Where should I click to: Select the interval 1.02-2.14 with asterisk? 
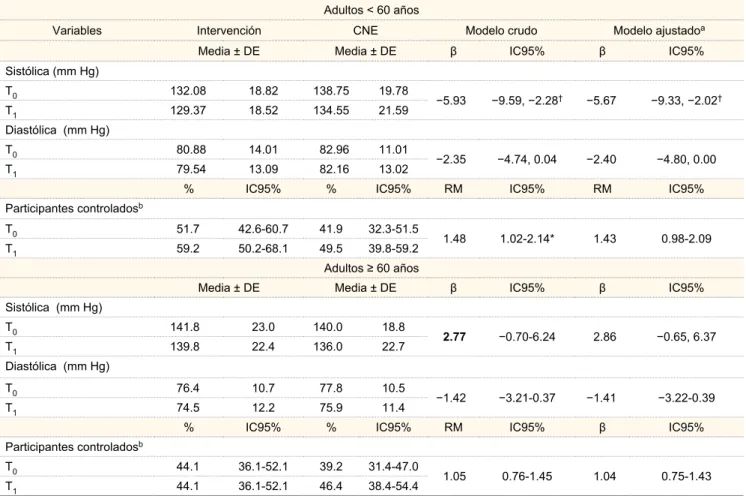[527, 239]
